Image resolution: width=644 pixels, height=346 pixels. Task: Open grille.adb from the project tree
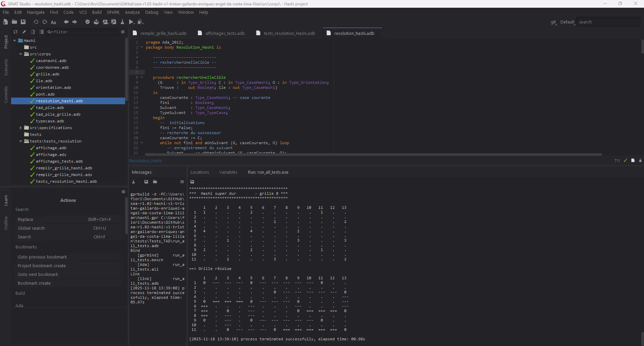point(47,74)
